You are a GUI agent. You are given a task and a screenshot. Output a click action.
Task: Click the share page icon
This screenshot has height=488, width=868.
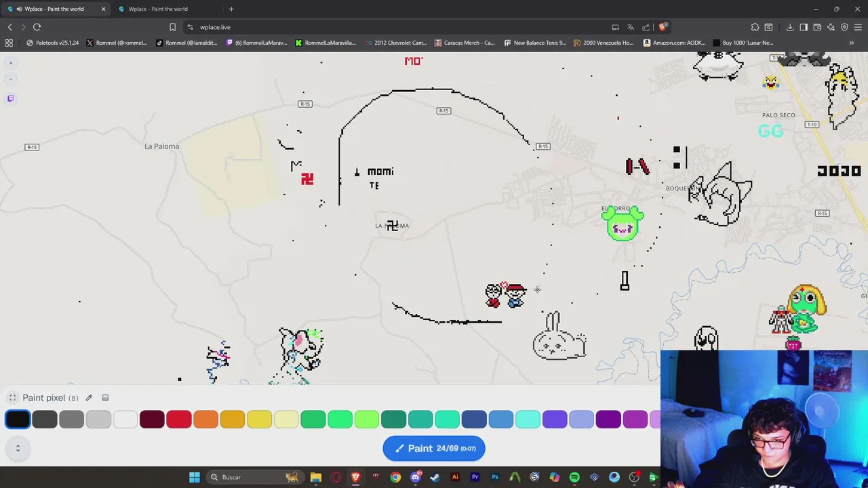click(x=646, y=27)
